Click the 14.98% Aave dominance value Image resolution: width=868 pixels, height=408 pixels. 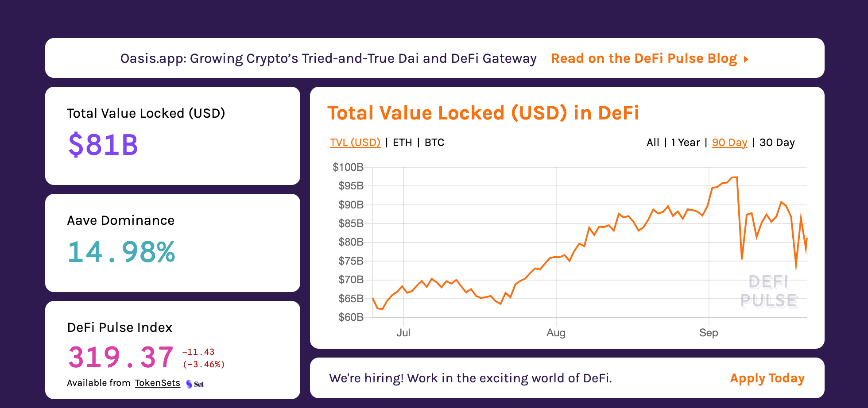pos(121,252)
